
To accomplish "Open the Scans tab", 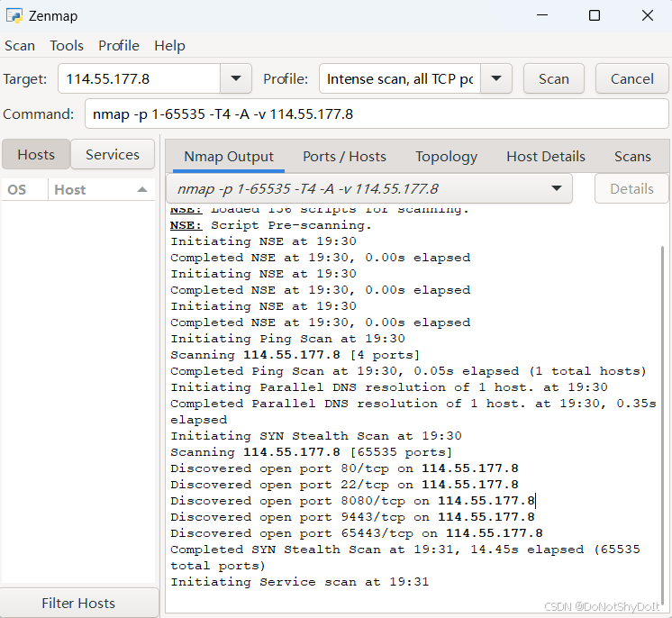I will point(632,157).
